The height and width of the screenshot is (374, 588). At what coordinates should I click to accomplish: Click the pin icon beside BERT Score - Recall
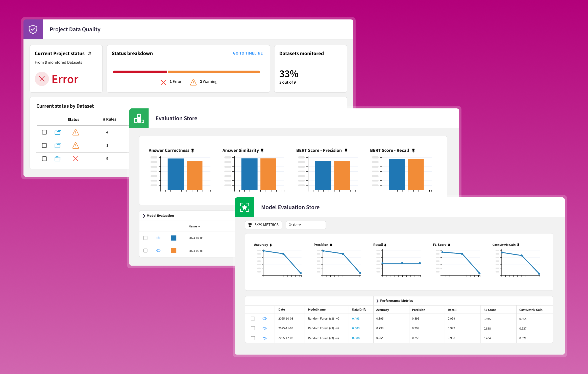pos(413,150)
